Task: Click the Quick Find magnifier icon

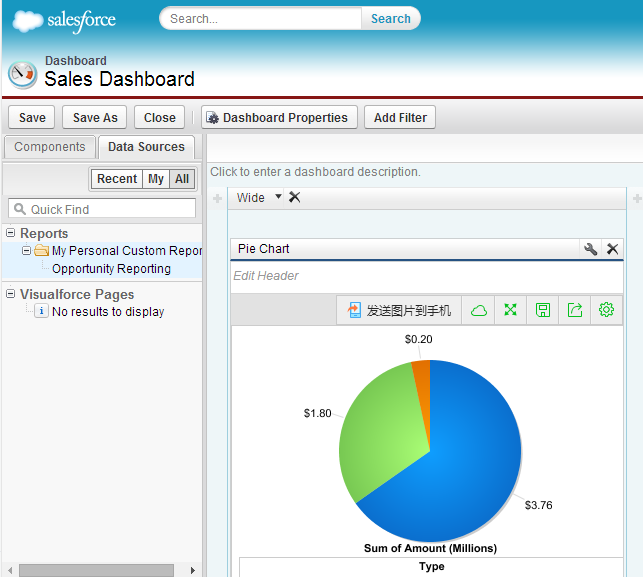Action: (x=20, y=209)
